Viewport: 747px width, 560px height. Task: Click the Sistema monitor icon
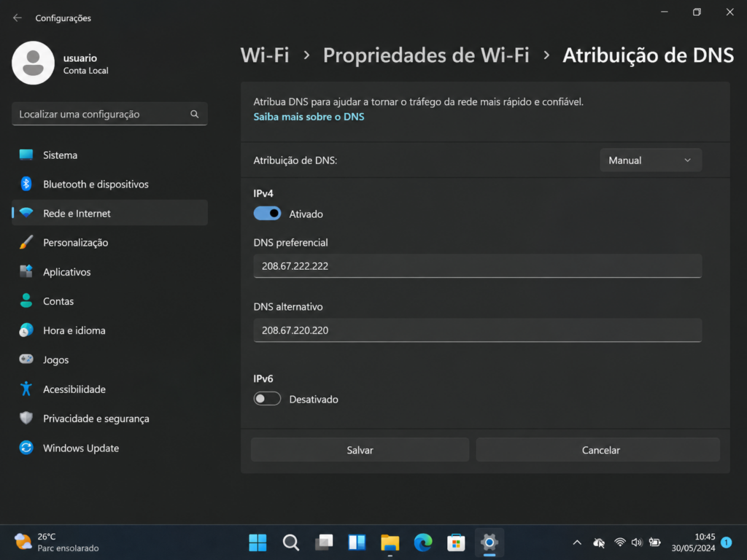tap(26, 155)
